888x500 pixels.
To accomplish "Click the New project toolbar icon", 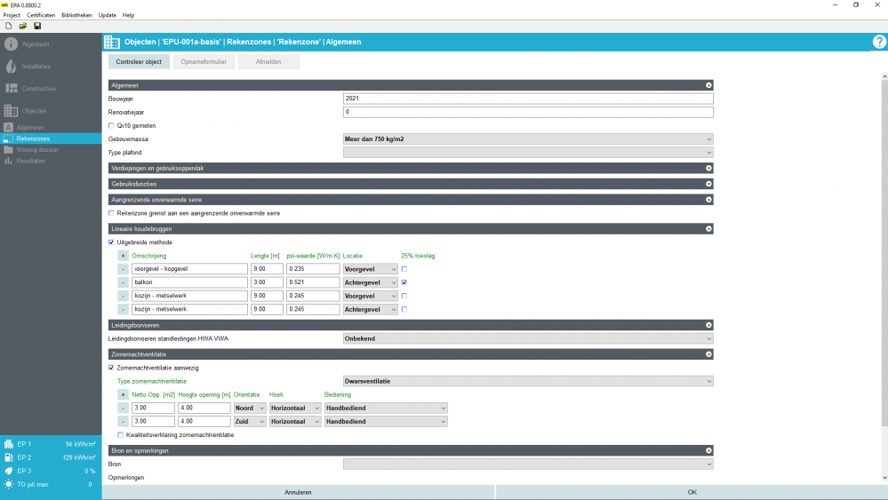I will click(x=8, y=26).
